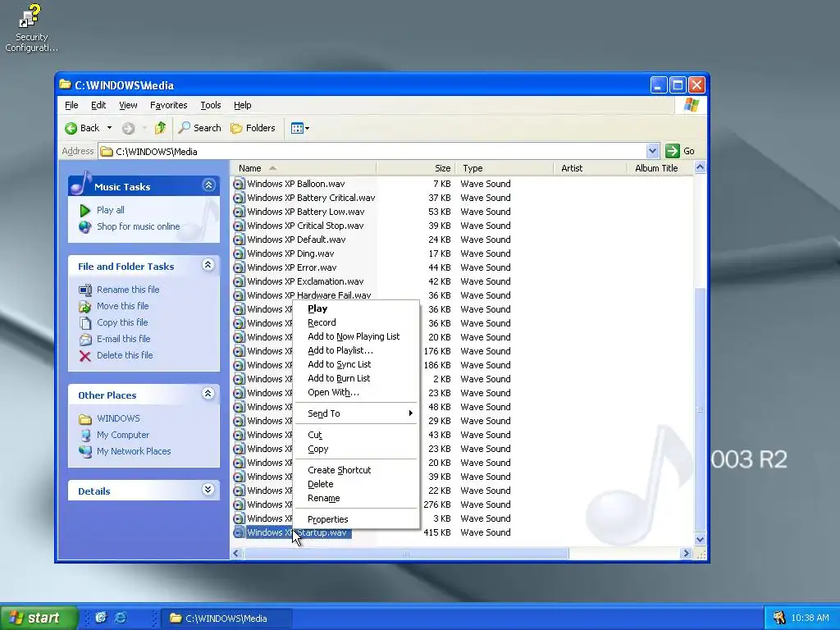Viewport: 840px width, 630px height.
Task: Select Windows XP Exclamation.wav file name
Action: tap(305, 281)
